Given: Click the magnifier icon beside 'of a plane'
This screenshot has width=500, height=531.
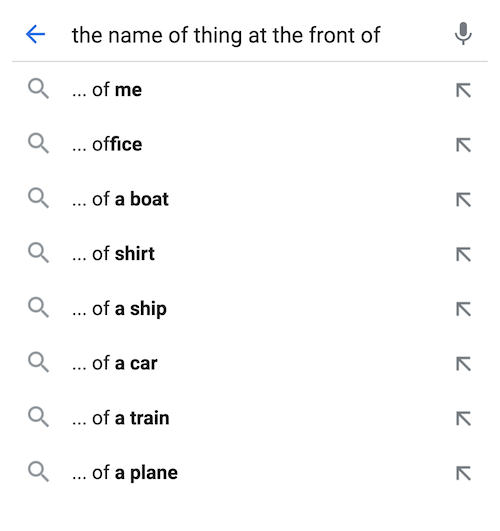Looking at the screenshot, I should point(38,472).
